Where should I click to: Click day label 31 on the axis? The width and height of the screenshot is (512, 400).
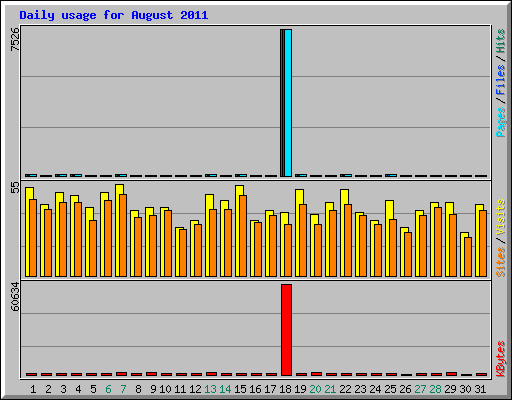480,389
